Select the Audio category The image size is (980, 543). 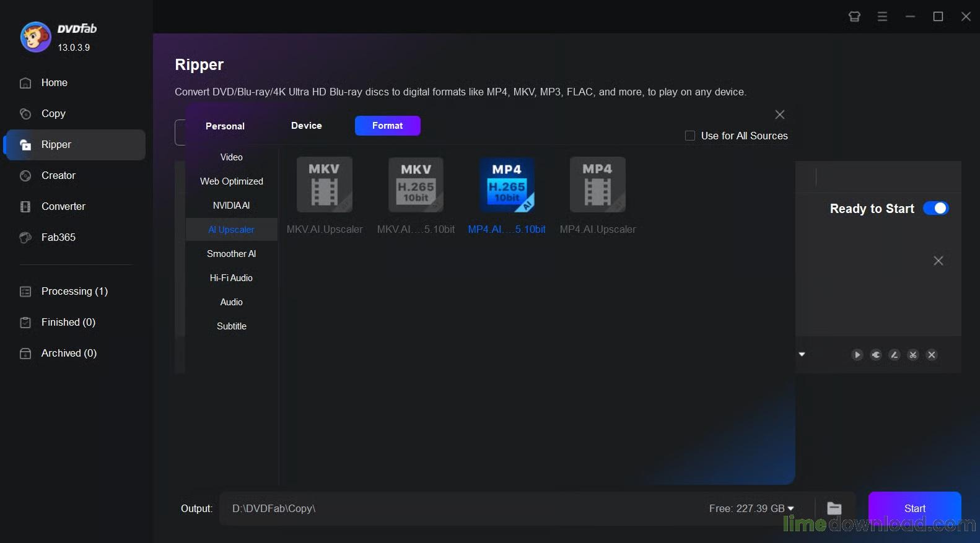pyautogui.click(x=232, y=302)
